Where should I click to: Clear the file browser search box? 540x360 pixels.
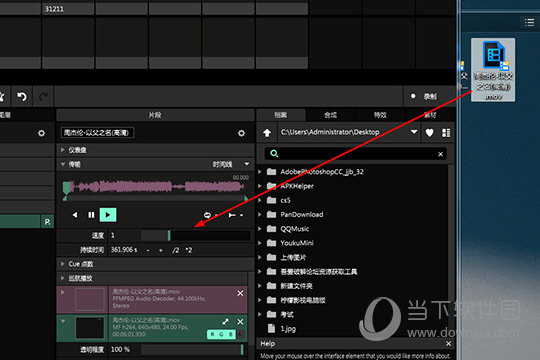pos(440,154)
